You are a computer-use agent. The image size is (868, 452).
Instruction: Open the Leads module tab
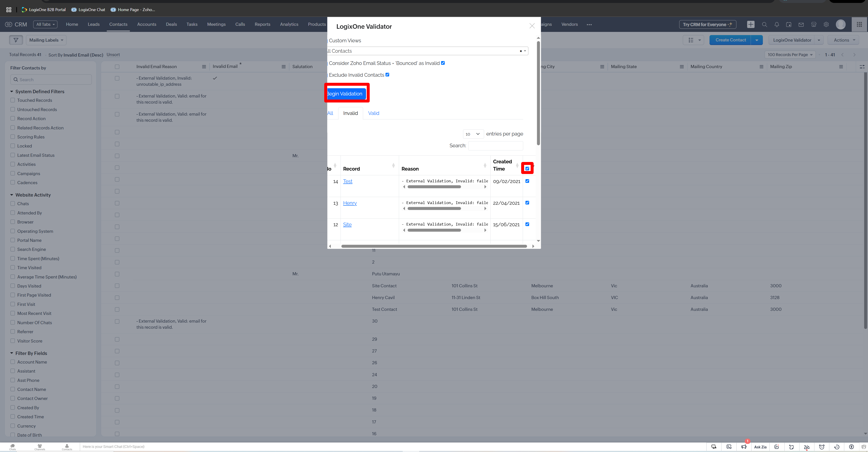(93, 24)
